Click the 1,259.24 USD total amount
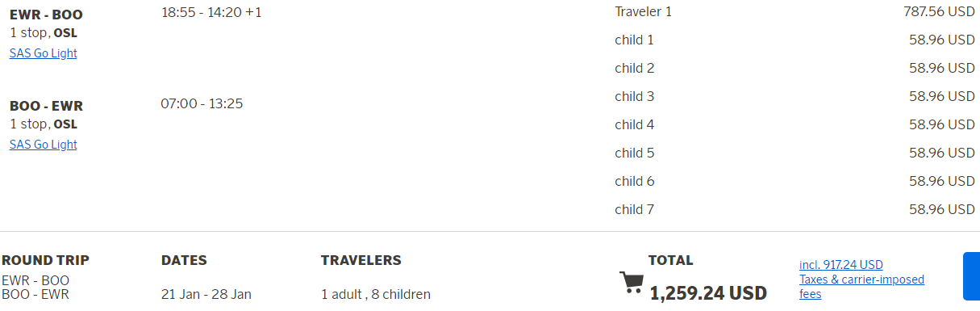980x311 pixels. coord(708,292)
